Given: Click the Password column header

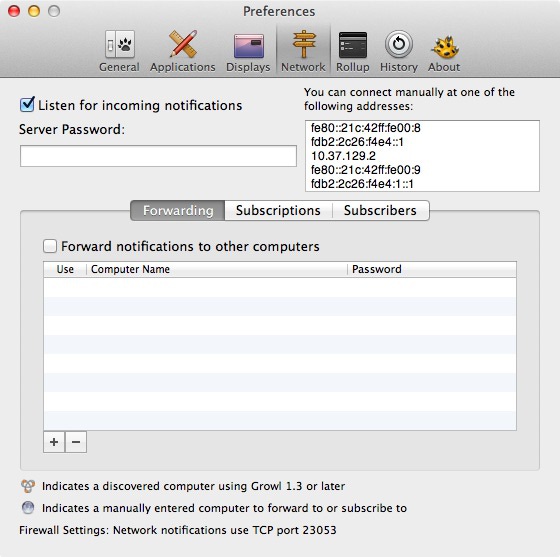Looking at the screenshot, I should 432,269.
